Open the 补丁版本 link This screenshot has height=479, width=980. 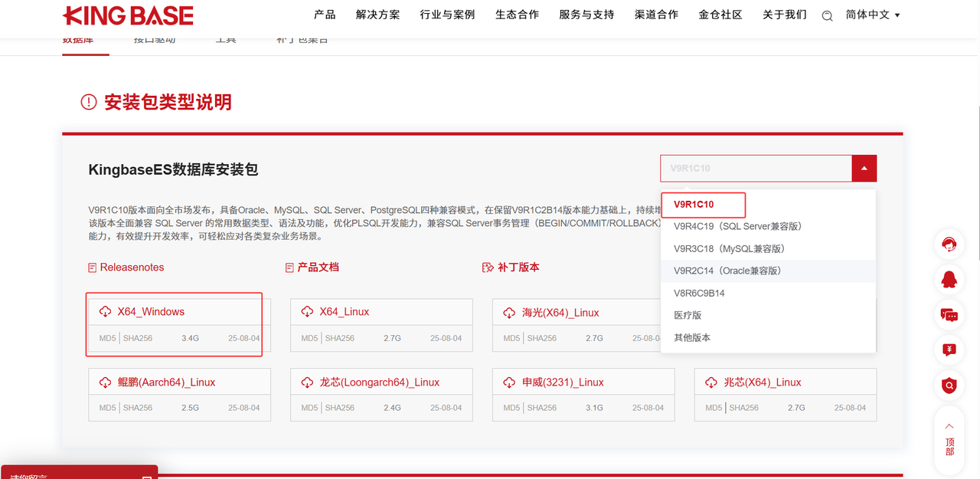[518, 267]
